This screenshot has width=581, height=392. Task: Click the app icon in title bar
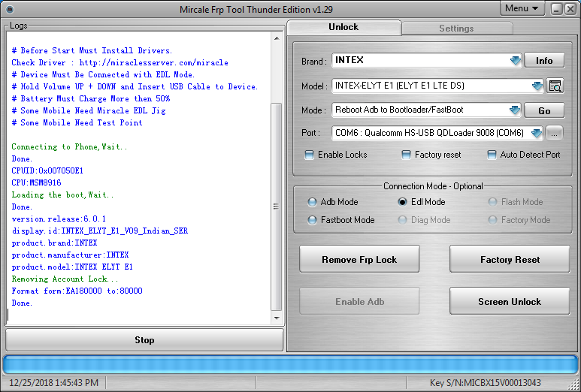(x=10, y=9)
